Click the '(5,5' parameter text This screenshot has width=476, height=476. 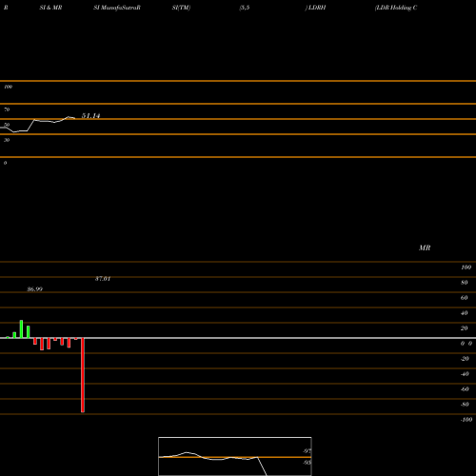245,8
